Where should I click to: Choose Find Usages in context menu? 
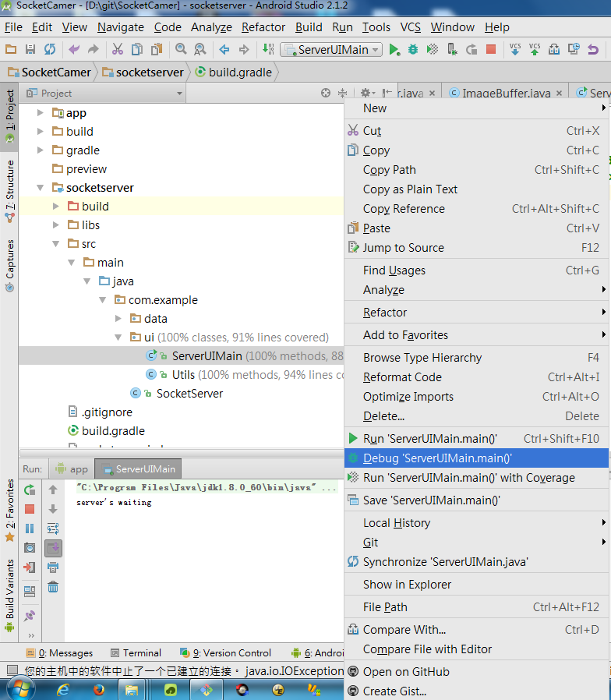click(x=476, y=270)
